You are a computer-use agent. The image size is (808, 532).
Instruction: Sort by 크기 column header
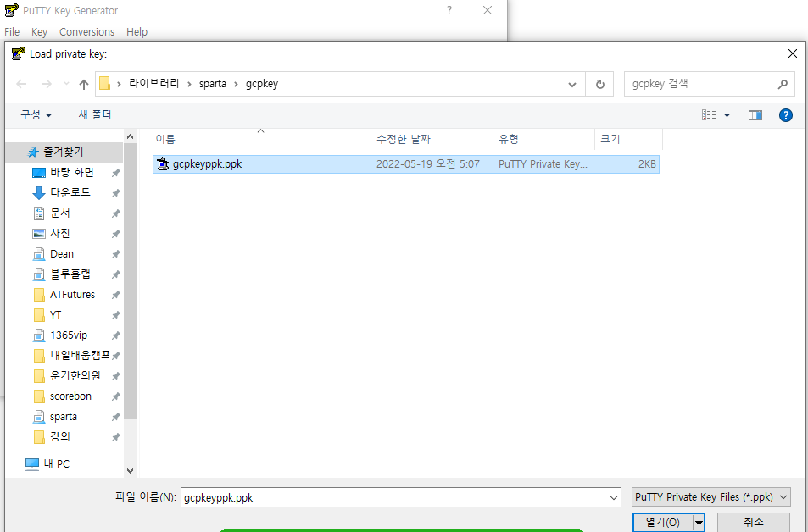point(628,139)
